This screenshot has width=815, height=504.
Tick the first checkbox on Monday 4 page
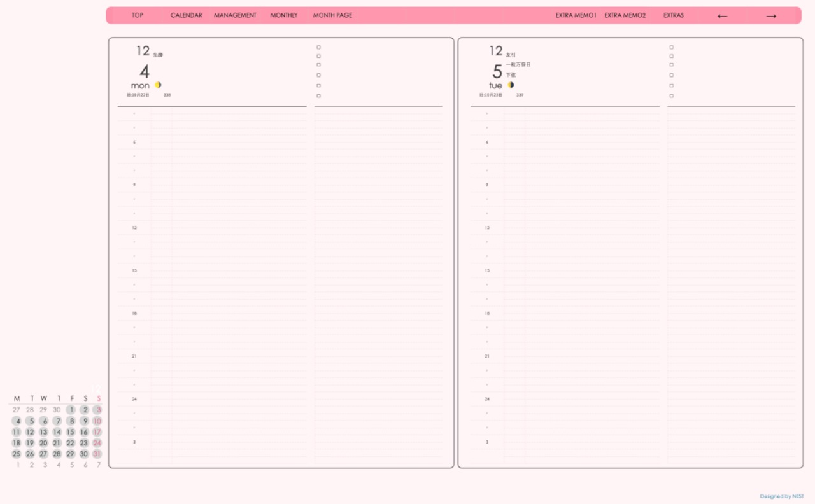pyautogui.click(x=318, y=47)
